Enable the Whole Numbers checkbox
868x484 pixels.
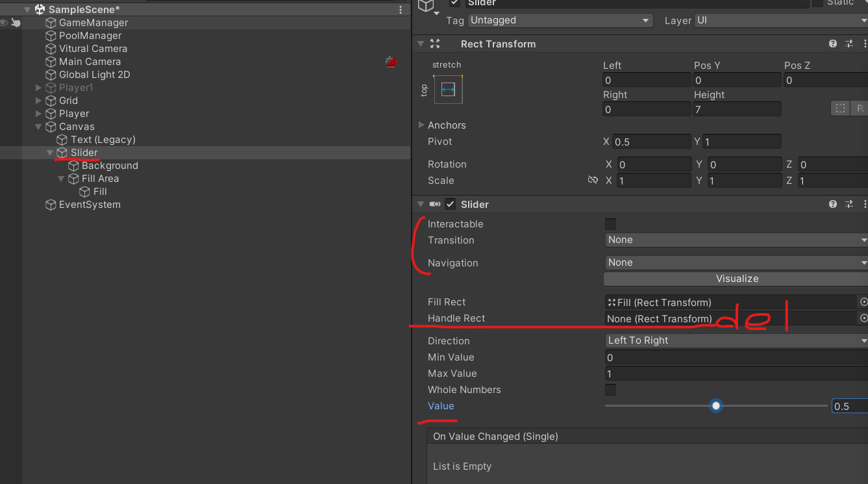pos(610,390)
